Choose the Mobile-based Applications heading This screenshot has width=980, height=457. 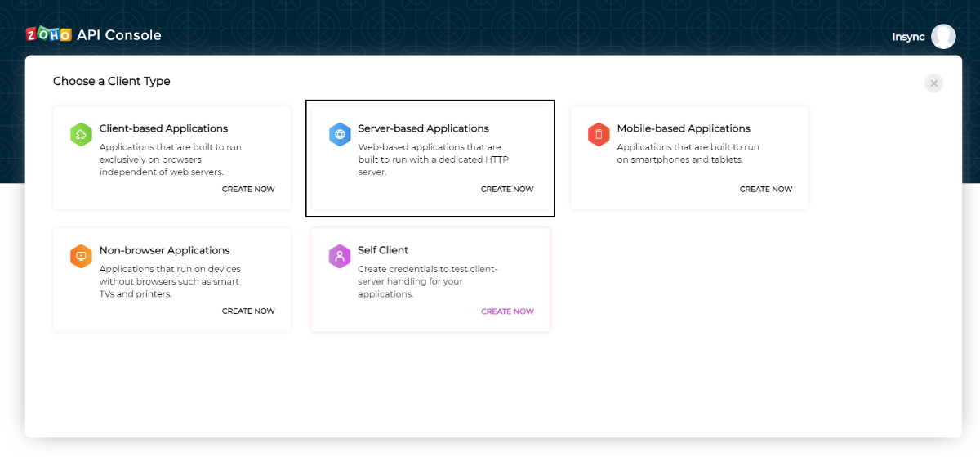click(x=684, y=128)
